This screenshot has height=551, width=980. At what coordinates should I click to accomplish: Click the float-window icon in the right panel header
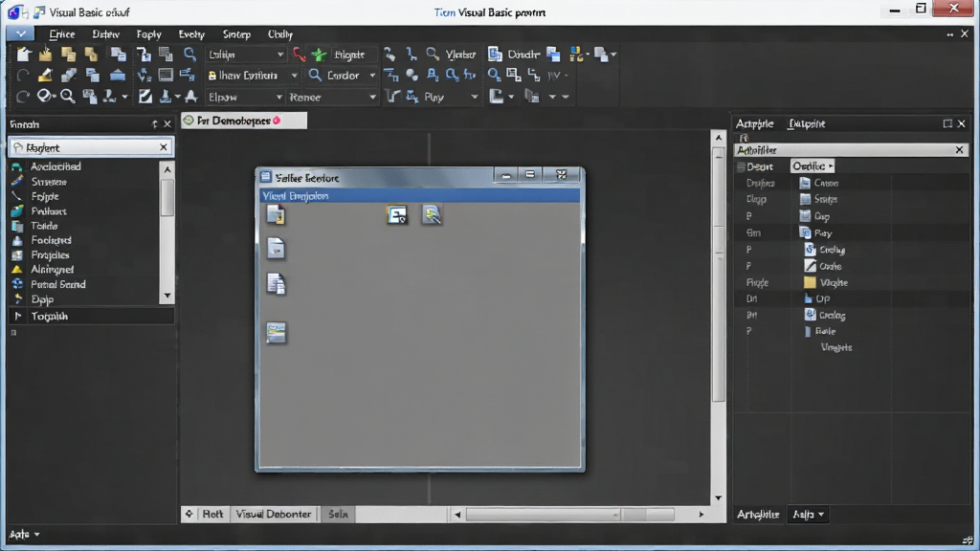[947, 123]
